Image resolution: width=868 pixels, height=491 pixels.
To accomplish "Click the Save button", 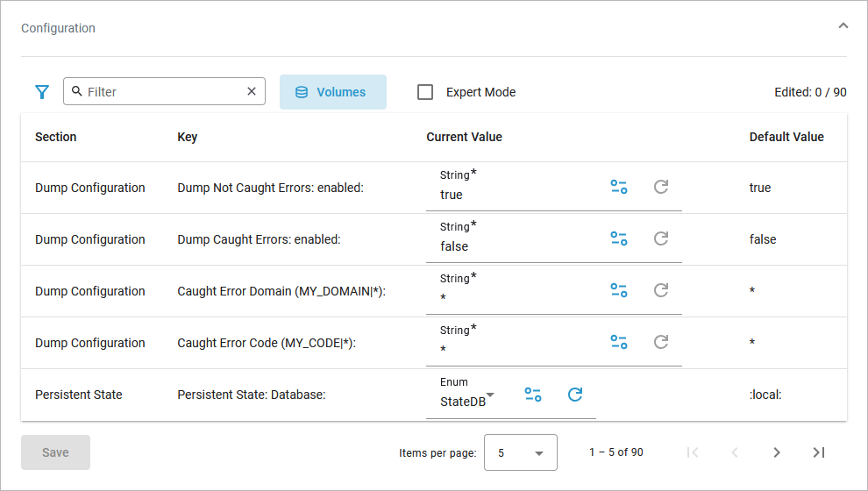I will coord(55,452).
